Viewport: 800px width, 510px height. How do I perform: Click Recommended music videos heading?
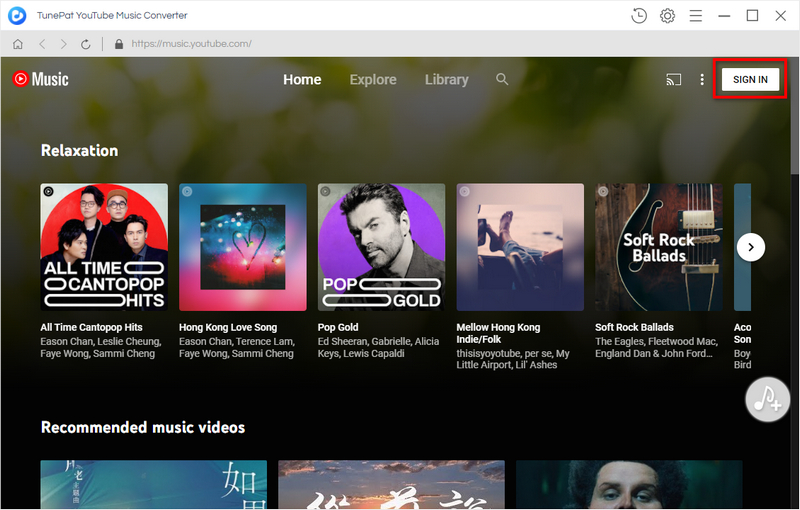point(143,427)
